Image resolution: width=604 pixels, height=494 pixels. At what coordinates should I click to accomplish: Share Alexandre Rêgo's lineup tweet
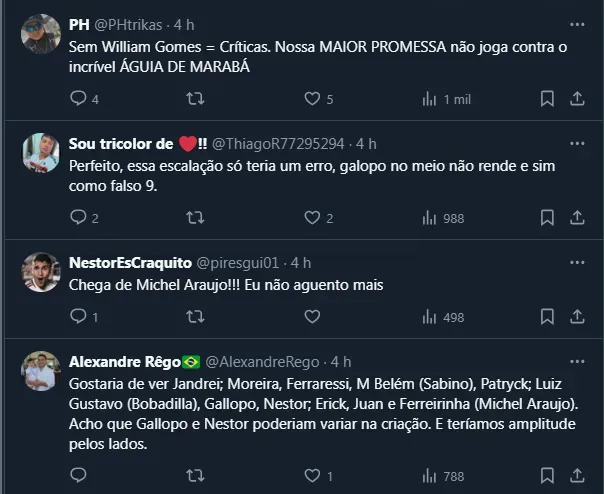tap(577, 476)
